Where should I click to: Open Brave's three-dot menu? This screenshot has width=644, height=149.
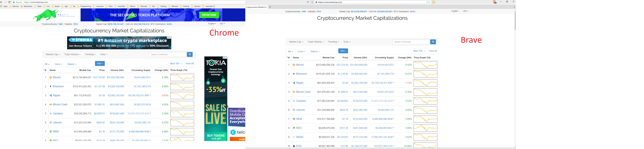514,7
